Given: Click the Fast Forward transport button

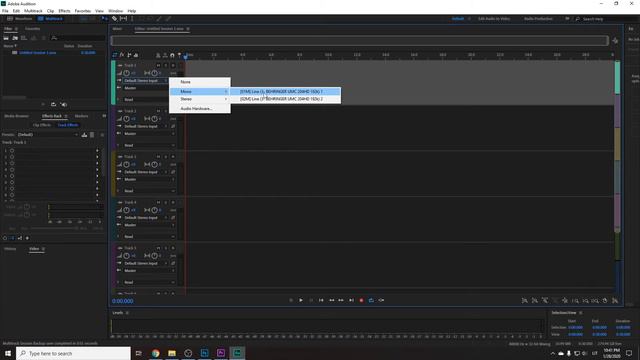Looking at the screenshot, I should click(x=341, y=300).
